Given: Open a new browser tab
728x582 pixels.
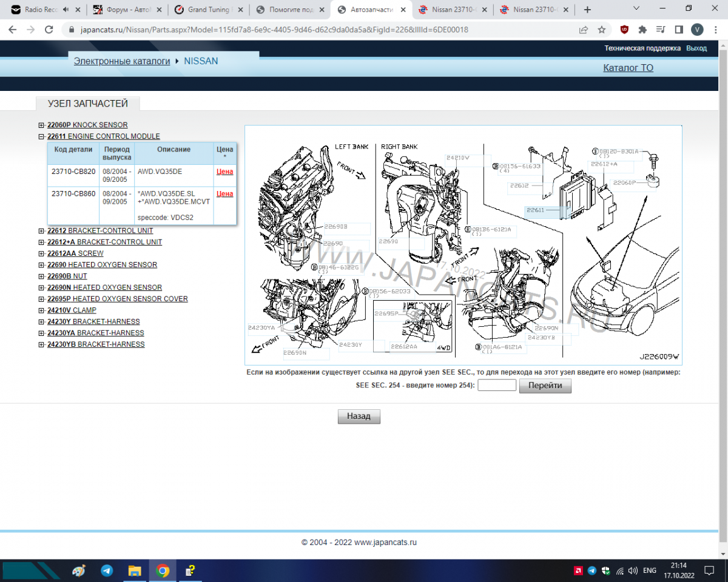Looking at the screenshot, I should [587, 10].
